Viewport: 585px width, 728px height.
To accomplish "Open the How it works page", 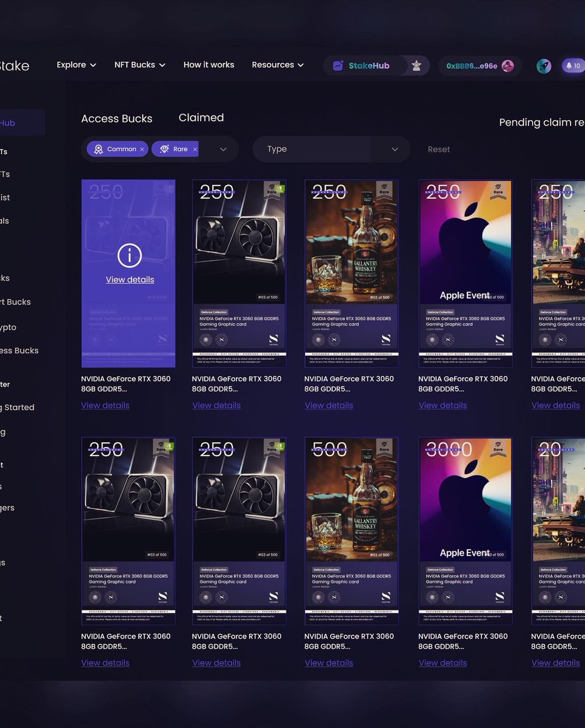I will tap(209, 65).
